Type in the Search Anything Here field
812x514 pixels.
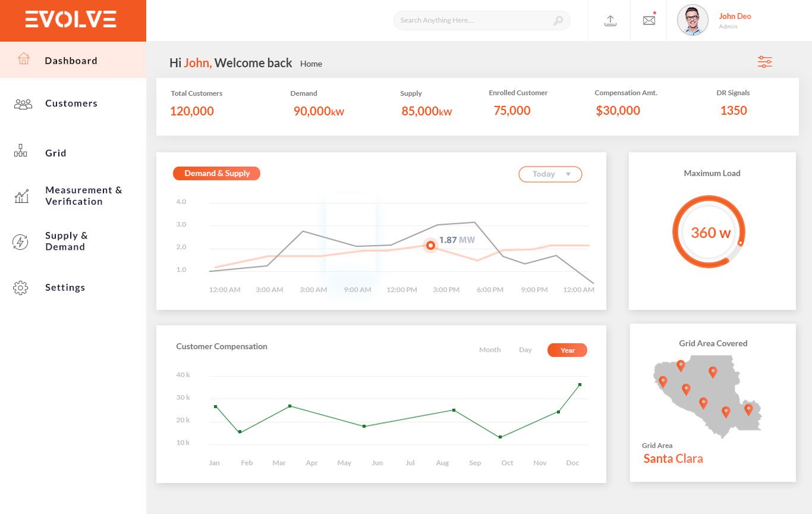(x=473, y=21)
